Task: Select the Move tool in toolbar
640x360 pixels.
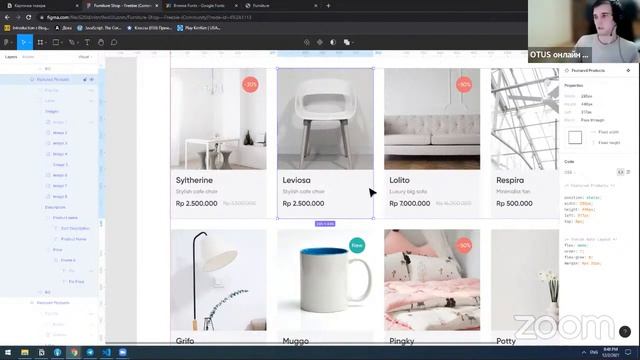Action: tap(23, 42)
